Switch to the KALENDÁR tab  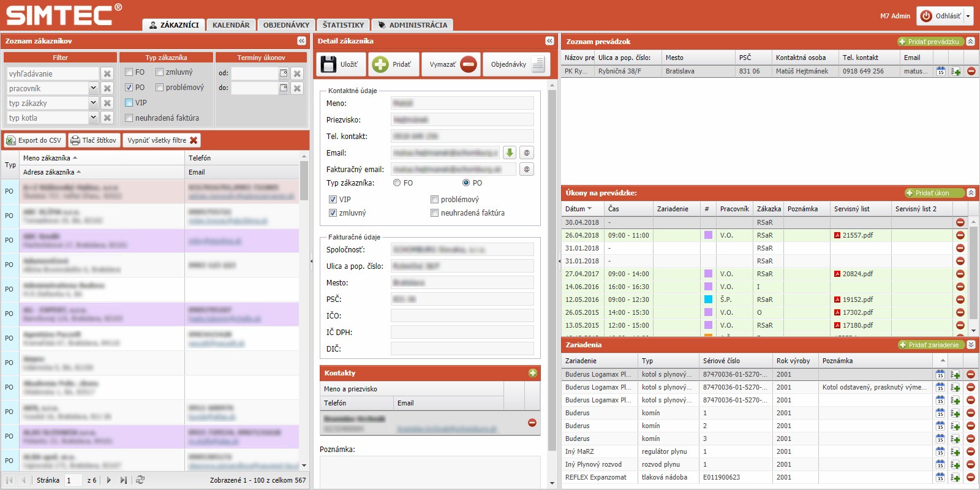pos(231,25)
